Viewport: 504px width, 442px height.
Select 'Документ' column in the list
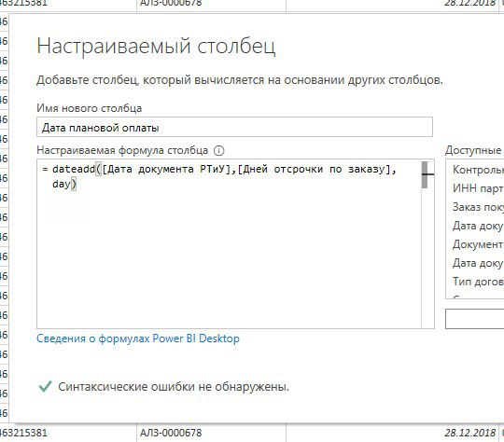pos(478,244)
